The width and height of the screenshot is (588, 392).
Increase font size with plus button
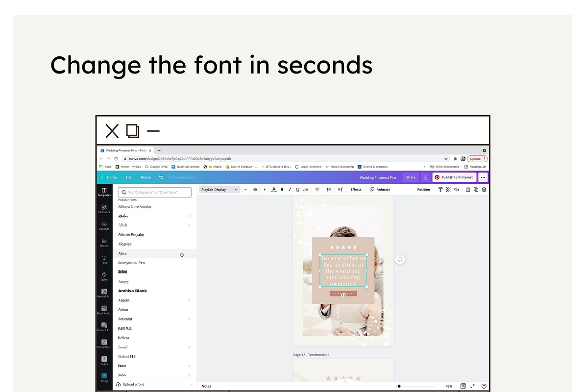tap(265, 190)
